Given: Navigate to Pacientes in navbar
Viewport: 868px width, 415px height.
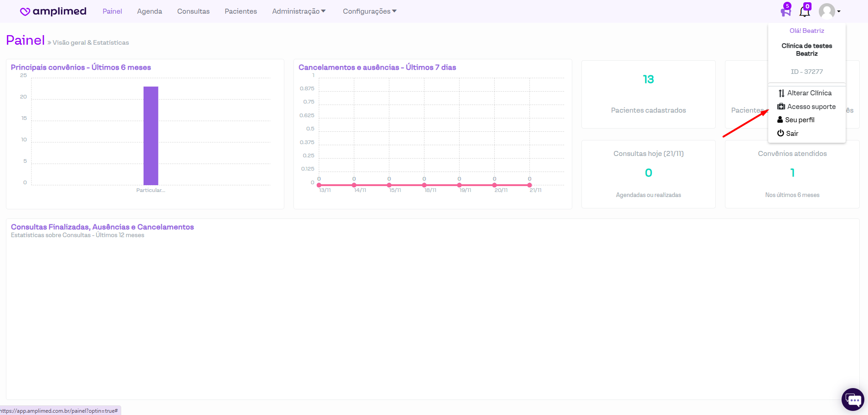Looking at the screenshot, I should 241,11.
